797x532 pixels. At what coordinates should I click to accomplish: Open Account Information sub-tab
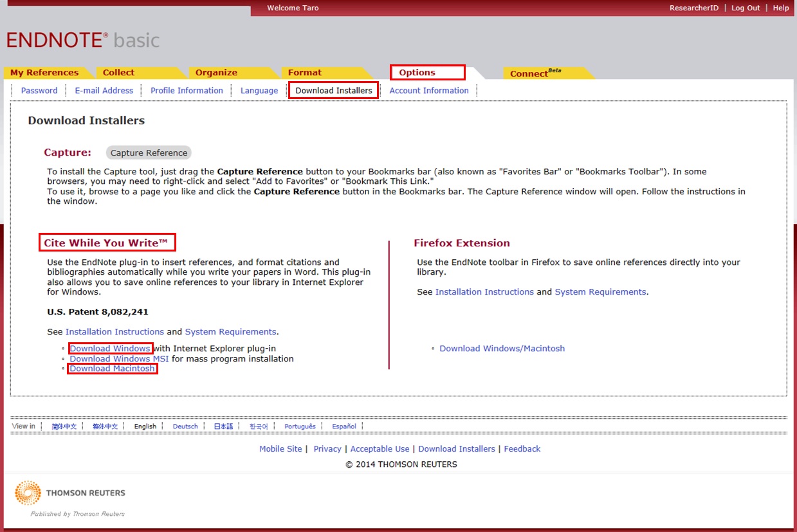pyautogui.click(x=429, y=91)
